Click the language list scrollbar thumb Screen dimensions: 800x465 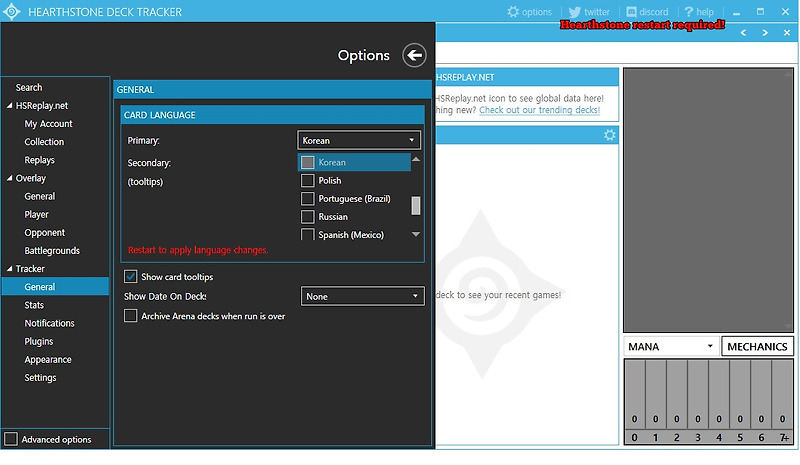point(416,206)
